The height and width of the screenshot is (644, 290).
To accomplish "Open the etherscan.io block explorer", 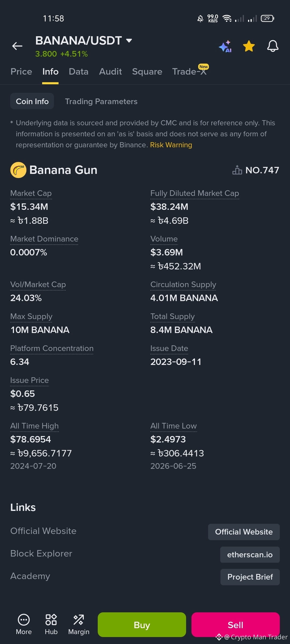I will (250, 555).
